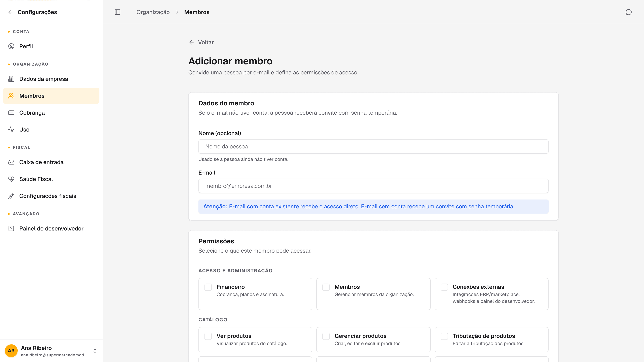The width and height of the screenshot is (644, 362).
Task: Check the Membros permission checkbox
Action: (x=326, y=287)
